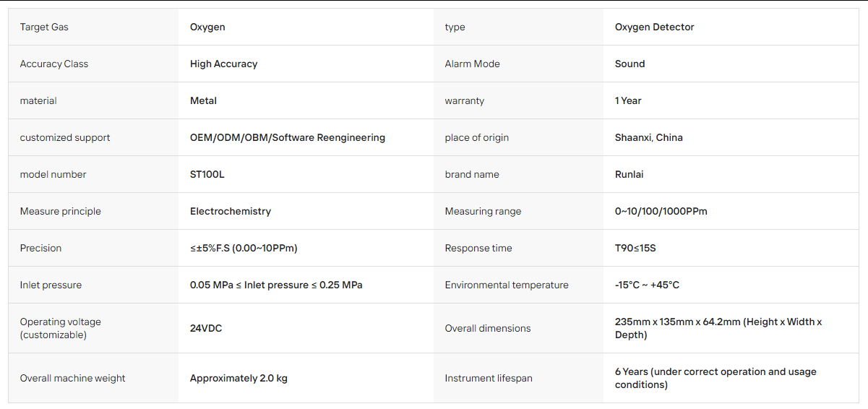
Task: Click the 'Runlai' brand value
Action: point(629,174)
